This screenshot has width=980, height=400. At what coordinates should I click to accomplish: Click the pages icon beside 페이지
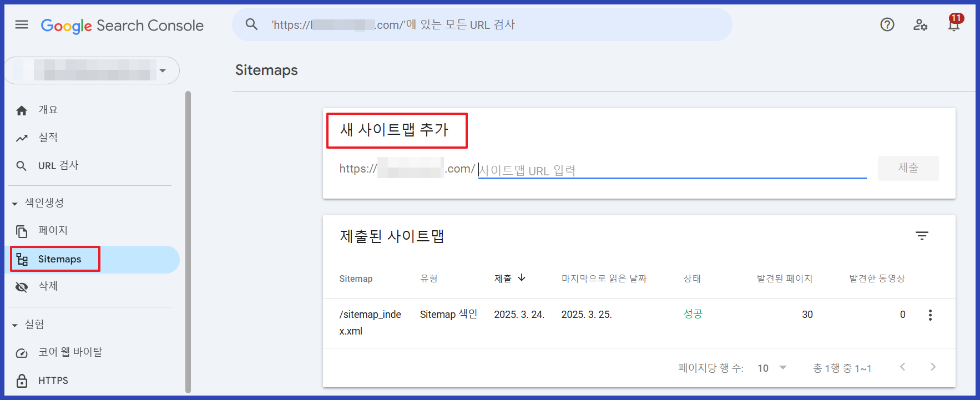click(x=22, y=231)
